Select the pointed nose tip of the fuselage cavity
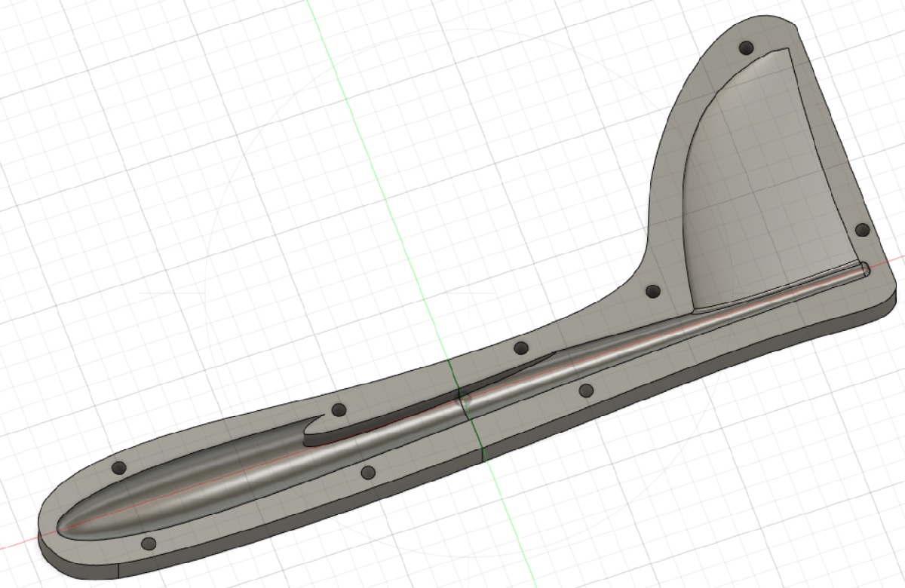Viewport: 905px width, 588px height. (62, 527)
